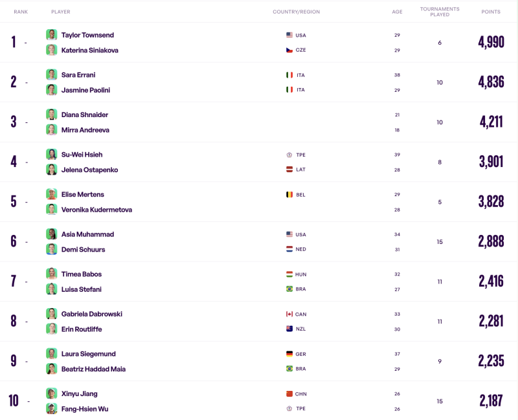Click the Italian flag next to Sara Errani

pos(289,75)
